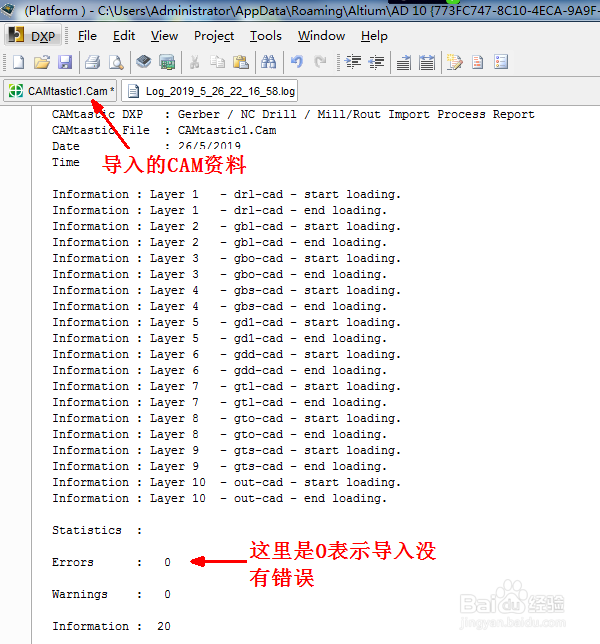Click the device view chip icon
This screenshot has height=644, width=600.
point(144,62)
